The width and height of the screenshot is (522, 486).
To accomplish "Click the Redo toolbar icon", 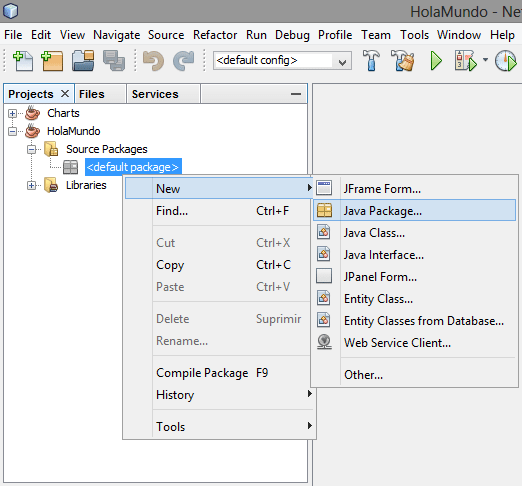I will tap(183, 61).
